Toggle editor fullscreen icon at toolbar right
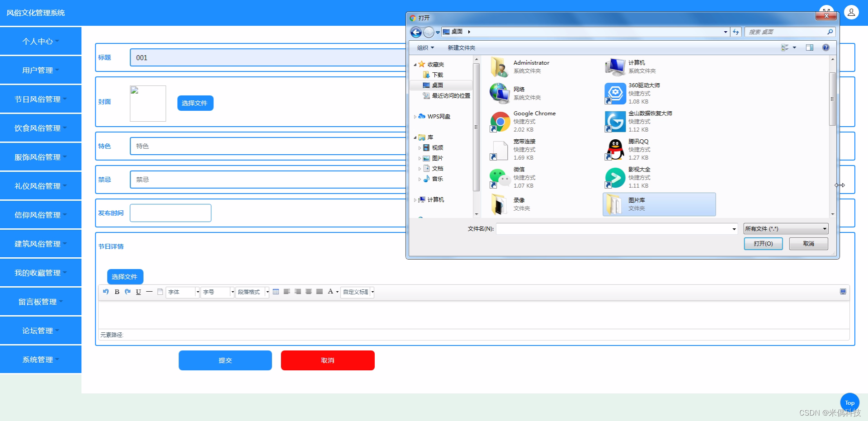The image size is (868, 421). (843, 292)
